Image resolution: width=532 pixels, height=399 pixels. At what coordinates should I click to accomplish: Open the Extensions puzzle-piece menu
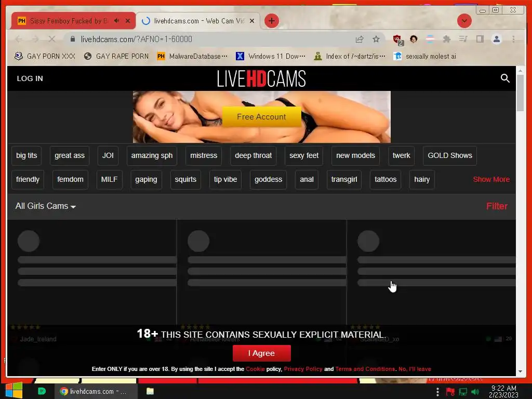point(446,39)
